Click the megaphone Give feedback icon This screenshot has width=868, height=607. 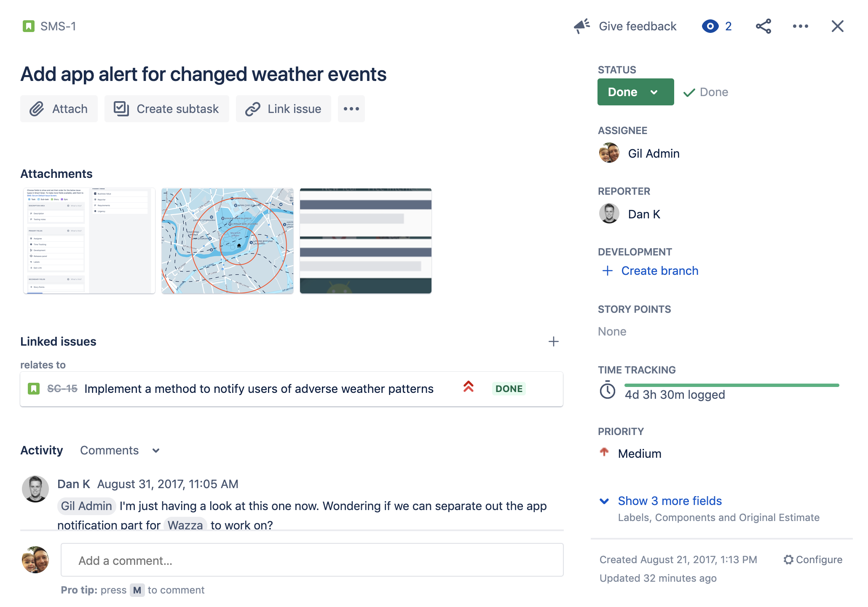582,26
